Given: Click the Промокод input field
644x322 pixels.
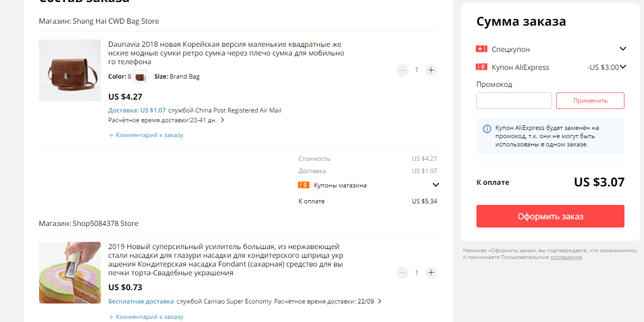Looking at the screenshot, I should coord(514,101).
